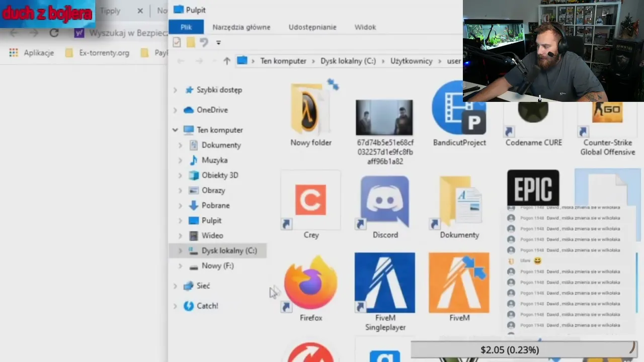Select the Dokumenty folder shortcut in file list
The image size is (644, 362).
[459, 207]
